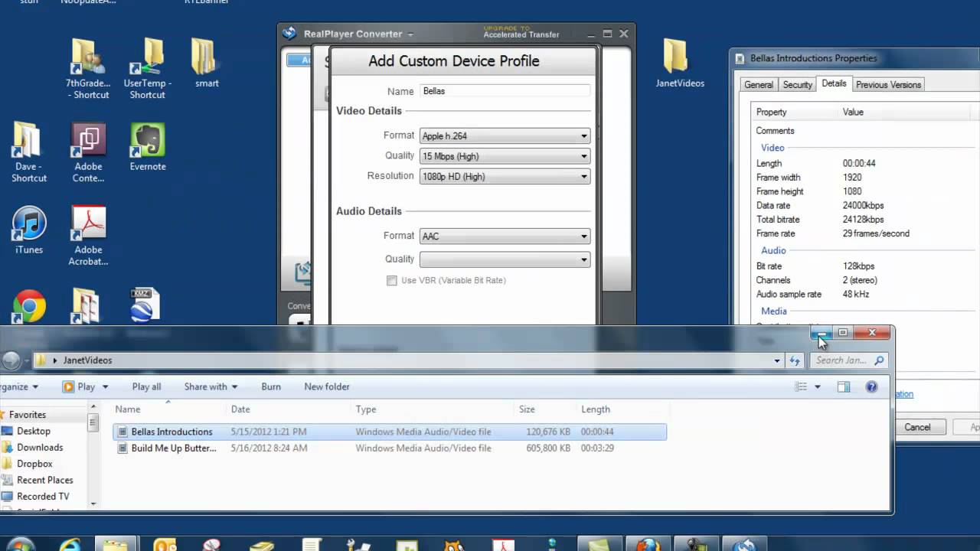Viewport: 980px width, 551px height.
Task: Open the Evernote desktop shortcut
Action: click(148, 147)
